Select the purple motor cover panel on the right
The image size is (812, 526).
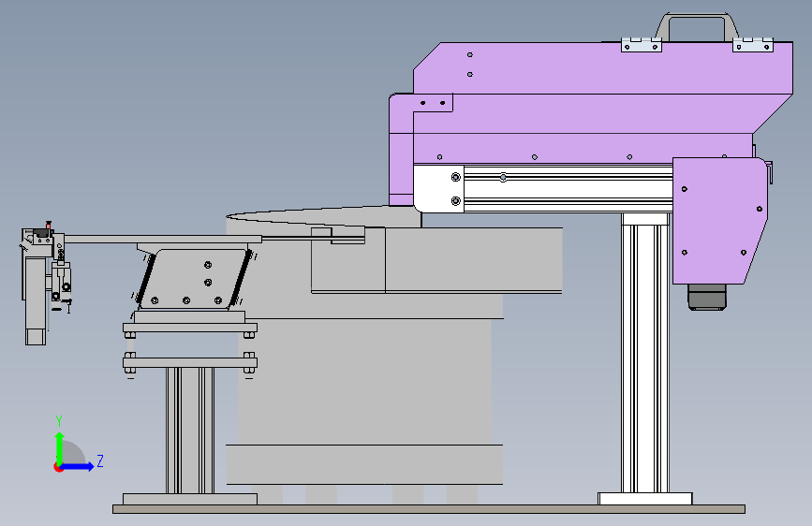(x=719, y=221)
